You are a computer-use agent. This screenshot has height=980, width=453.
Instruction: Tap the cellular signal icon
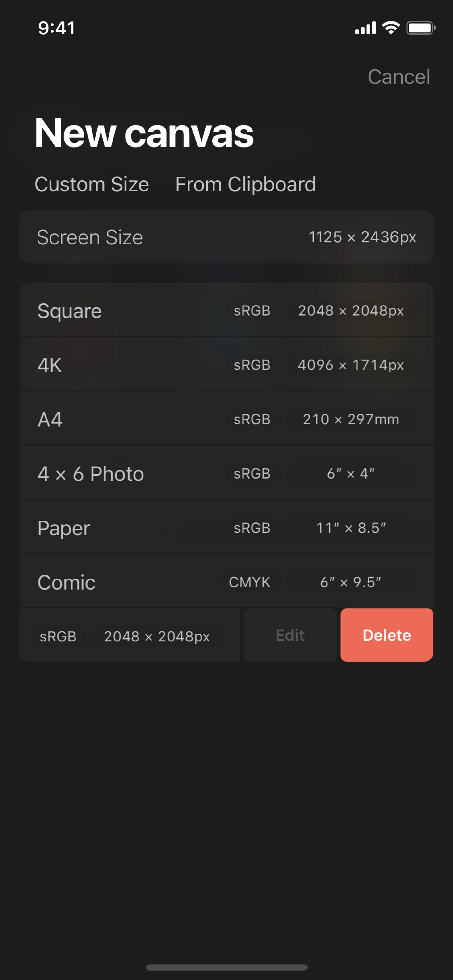click(365, 28)
